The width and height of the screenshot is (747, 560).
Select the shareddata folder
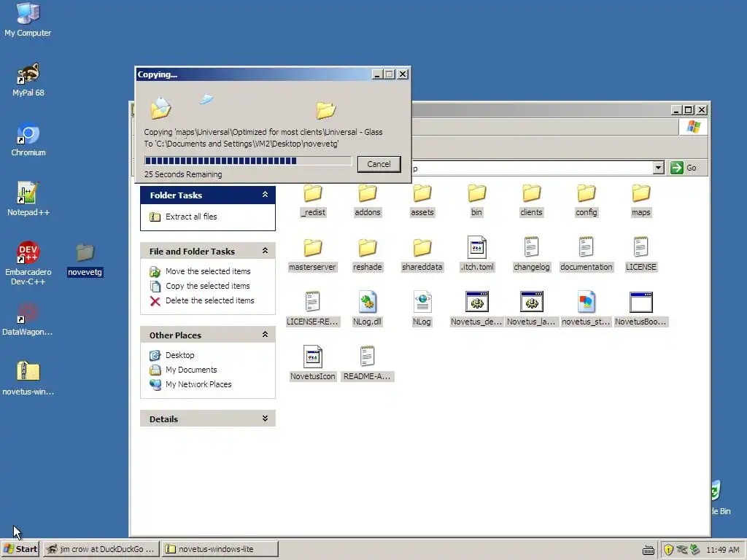coord(422,254)
